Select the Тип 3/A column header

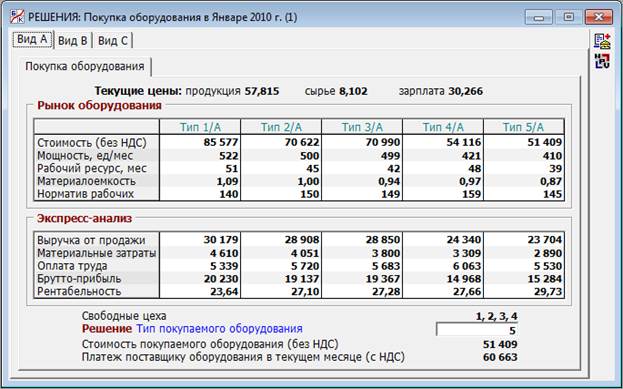point(362,127)
